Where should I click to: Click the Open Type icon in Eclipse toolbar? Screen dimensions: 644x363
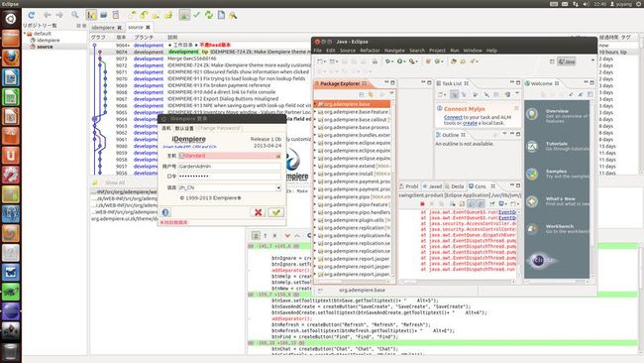(x=454, y=61)
